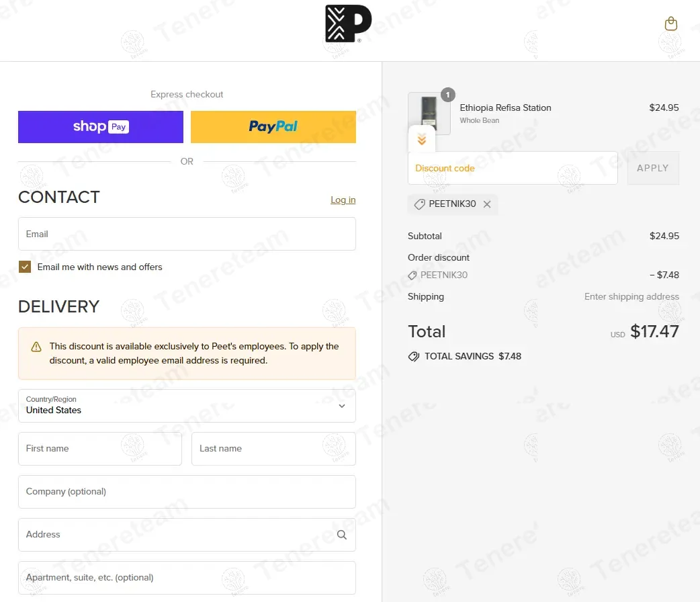700x602 pixels.
Task: Click the Company (optional) field
Action: point(187,492)
